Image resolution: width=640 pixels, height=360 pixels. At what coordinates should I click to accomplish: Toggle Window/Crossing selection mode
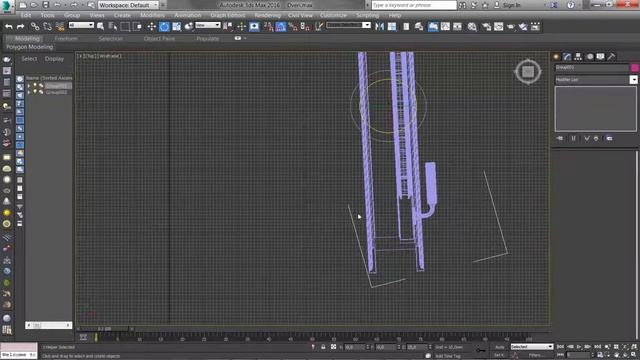tap(138, 27)
